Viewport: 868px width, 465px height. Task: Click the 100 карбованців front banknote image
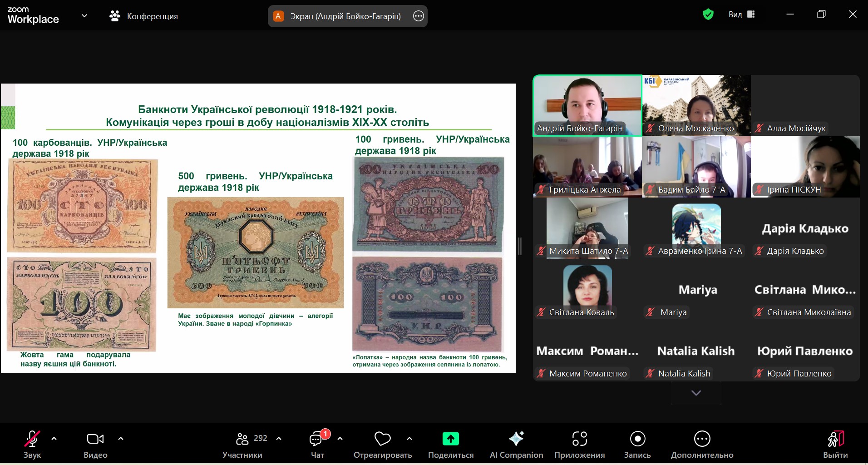(82, 206)
